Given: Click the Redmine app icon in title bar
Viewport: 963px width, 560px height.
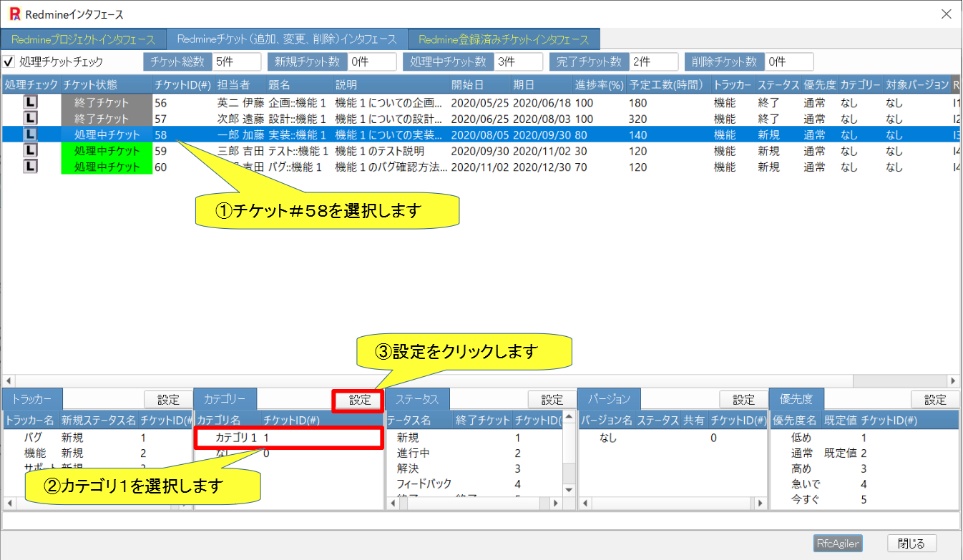Looking at the screenshot, I should click(15, 14).
